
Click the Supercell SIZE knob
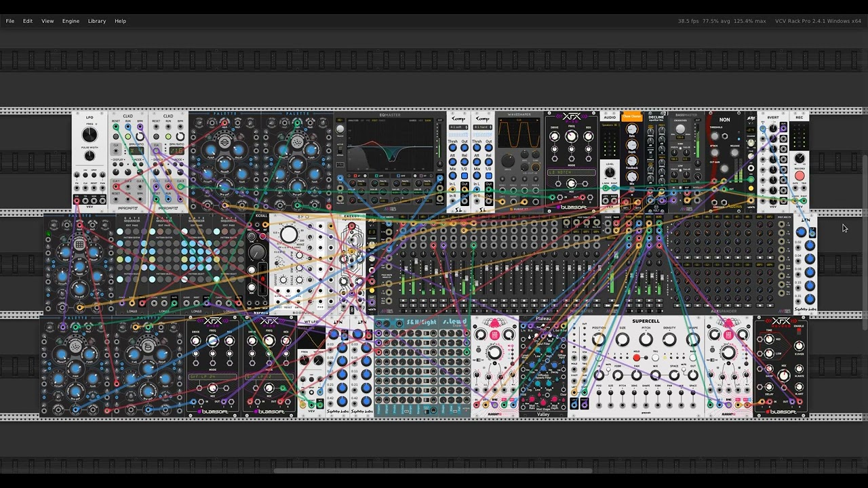click(x=623, y=340)
